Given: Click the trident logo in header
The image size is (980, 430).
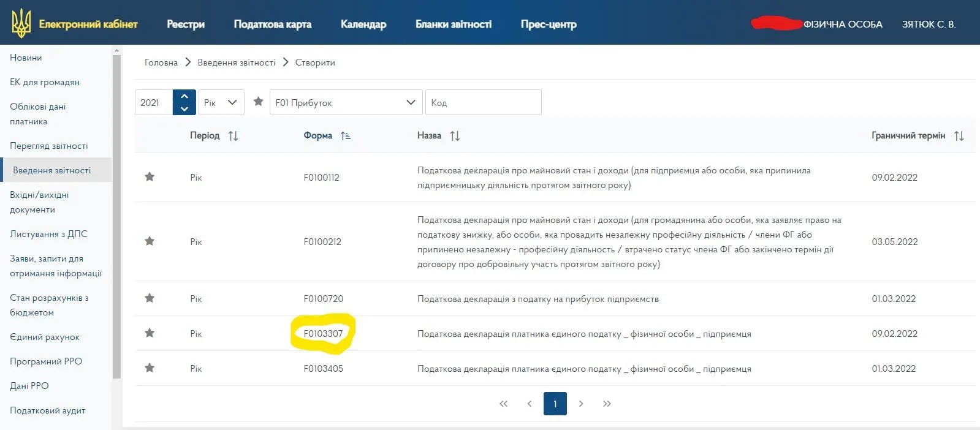Looking at the screenshot, I should coord(21,23).
